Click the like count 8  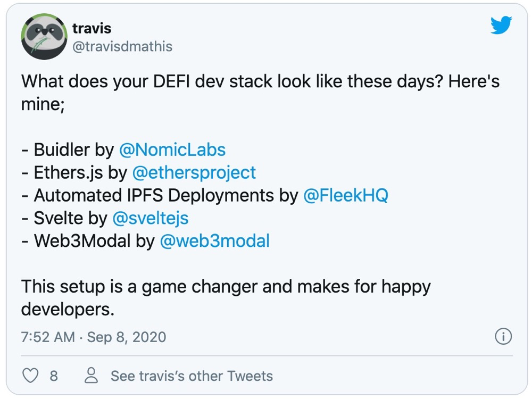pyautogui.click(x=54, y=376)
